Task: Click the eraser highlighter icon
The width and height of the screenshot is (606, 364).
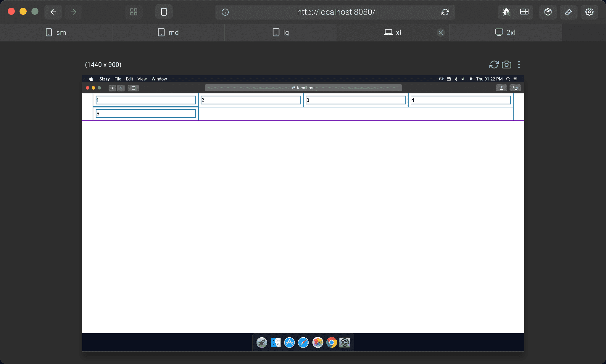Action: [568, 12]
